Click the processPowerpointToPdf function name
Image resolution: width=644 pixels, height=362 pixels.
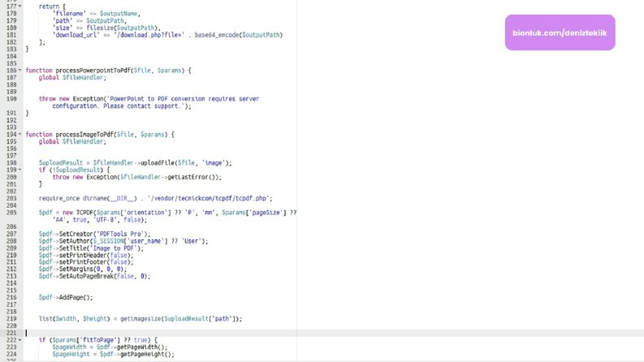point(93,71)
